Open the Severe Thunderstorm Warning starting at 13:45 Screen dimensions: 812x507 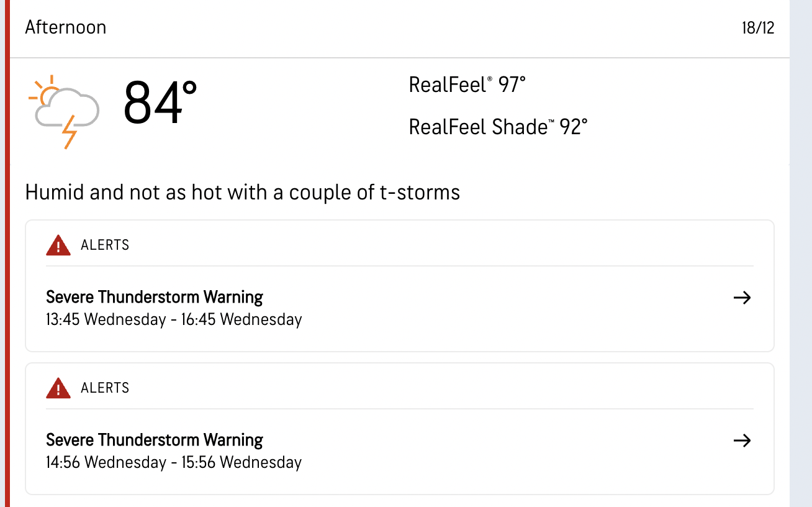[155, 297]
